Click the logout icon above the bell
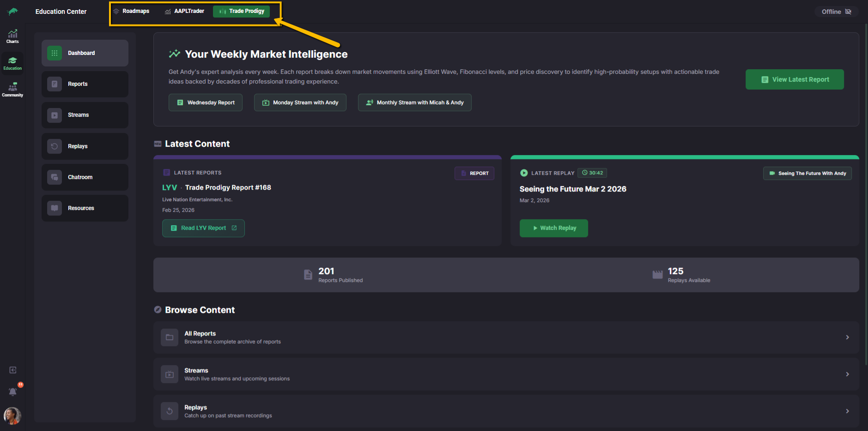Viewport: 868px width, 431px height. [13, 370]
